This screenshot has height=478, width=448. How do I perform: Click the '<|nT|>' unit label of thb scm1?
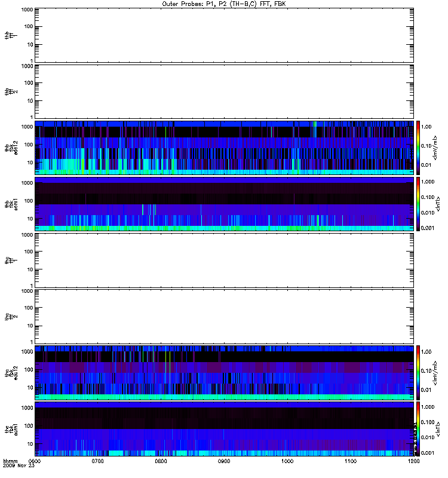[438, 204]
